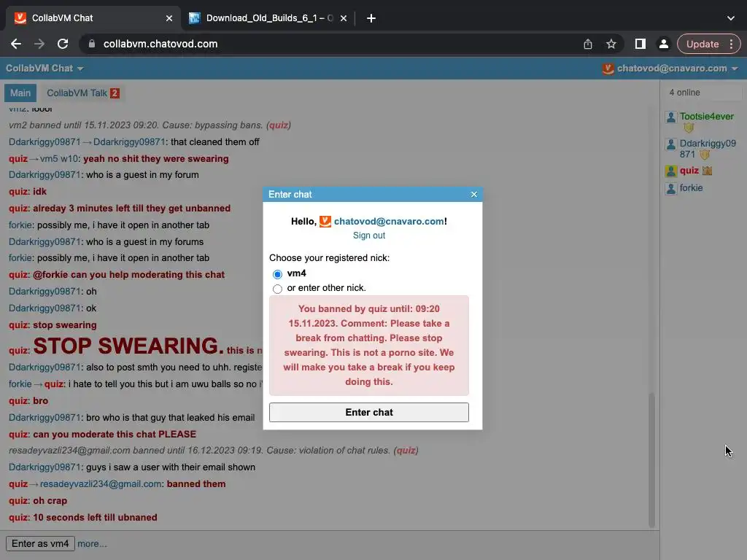
Task: Click the badge icon under Tootsie4ever
Action: [689, 128]
